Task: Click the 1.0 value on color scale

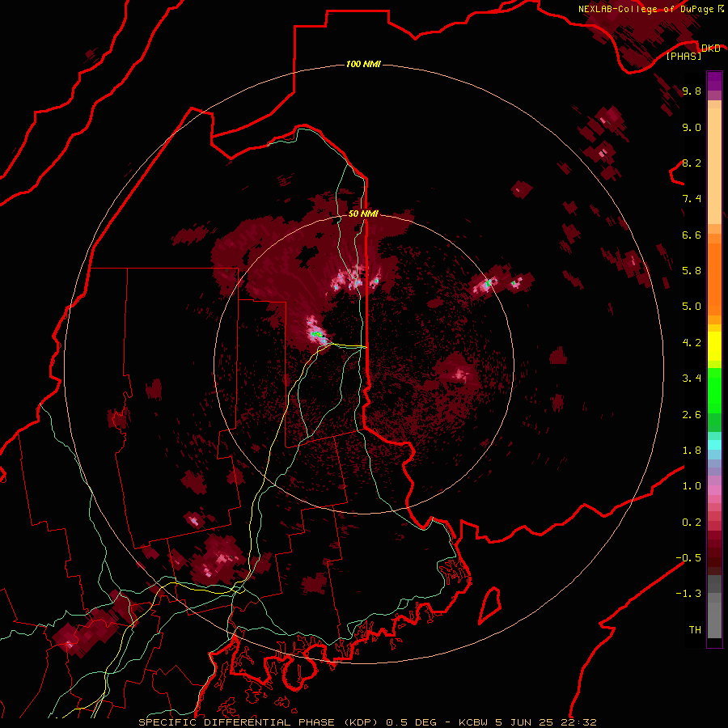Action: pos(692,486)
